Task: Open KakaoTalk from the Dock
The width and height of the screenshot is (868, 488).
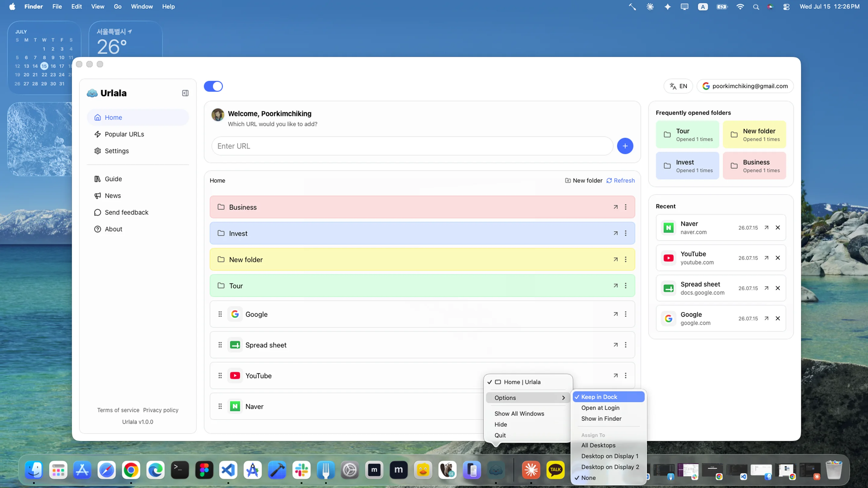Action: click(555, 470)
